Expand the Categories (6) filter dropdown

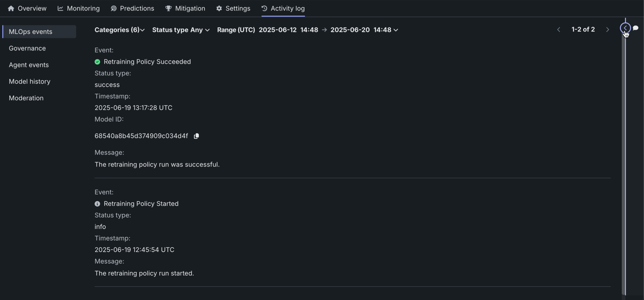[119, 30]
